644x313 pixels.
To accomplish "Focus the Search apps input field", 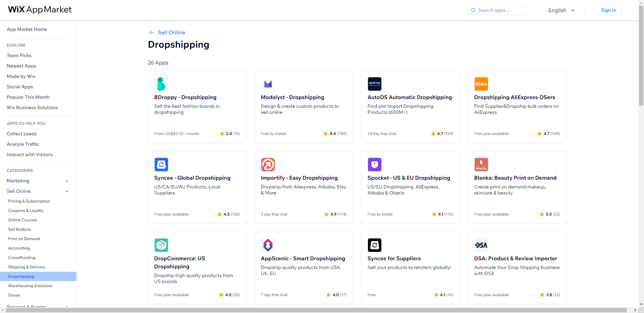I will coord(498,10).
